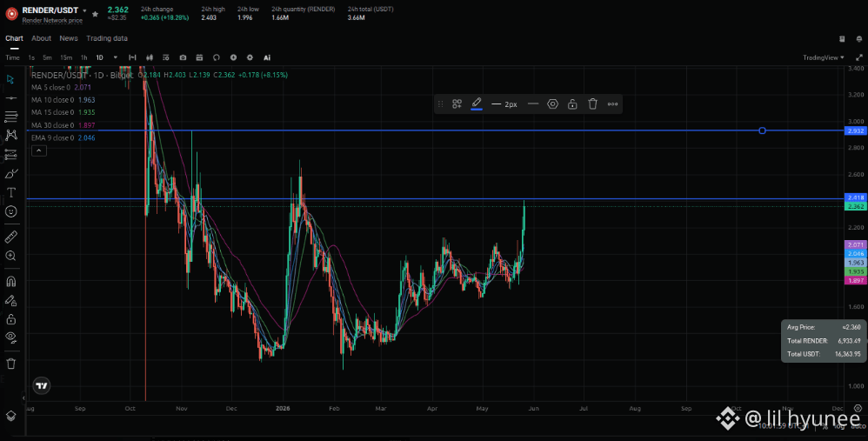Click the sidebar trash to remove drawings
This screenshot has height=441, width=868.
[10, 364]
